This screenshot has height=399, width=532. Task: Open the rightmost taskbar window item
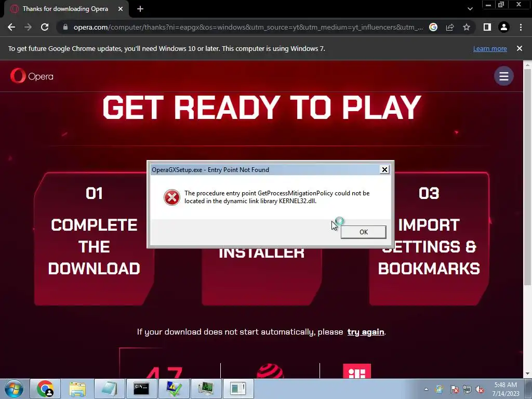(x=238, y=389)
